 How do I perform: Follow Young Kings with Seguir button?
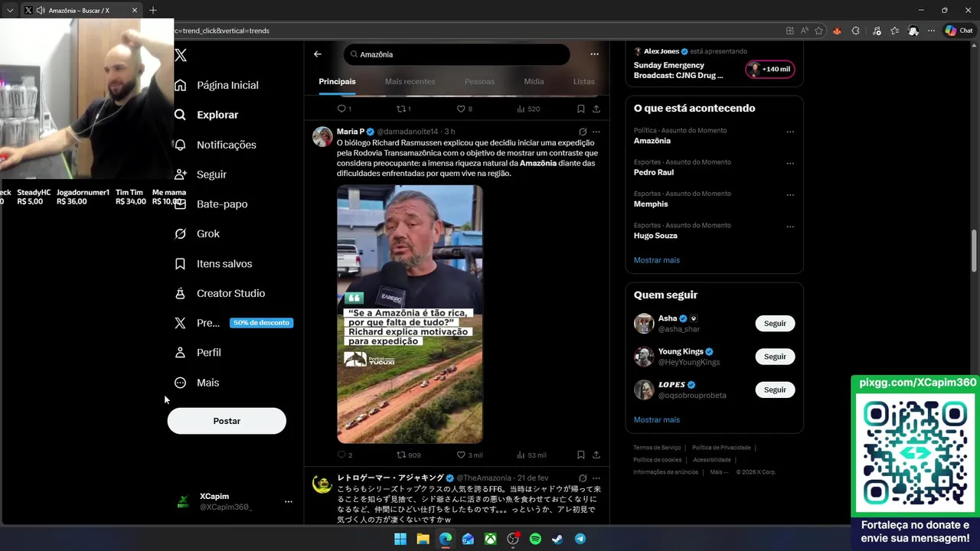click(x=775, y=357)
